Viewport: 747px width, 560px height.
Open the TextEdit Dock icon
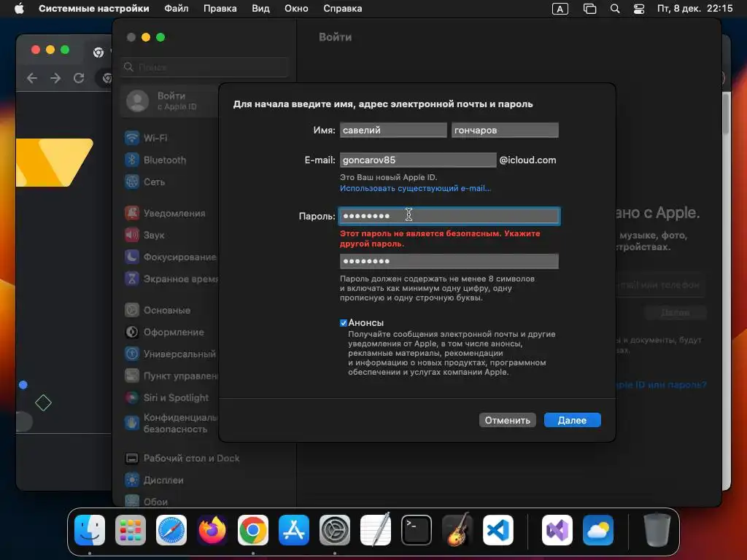[x=376, y=530]
